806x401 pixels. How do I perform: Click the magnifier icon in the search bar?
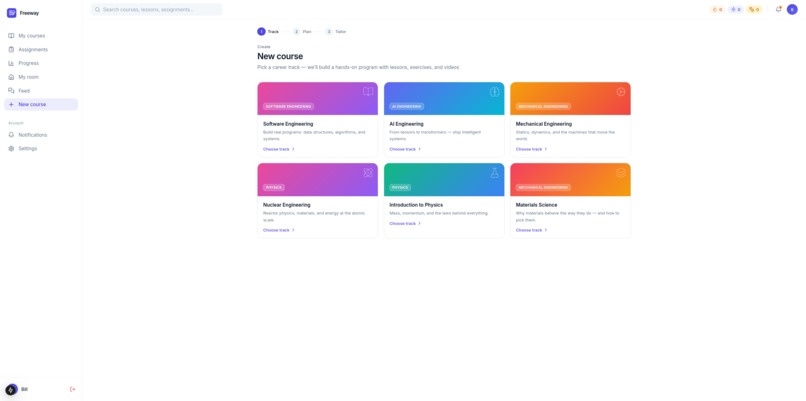97,9
